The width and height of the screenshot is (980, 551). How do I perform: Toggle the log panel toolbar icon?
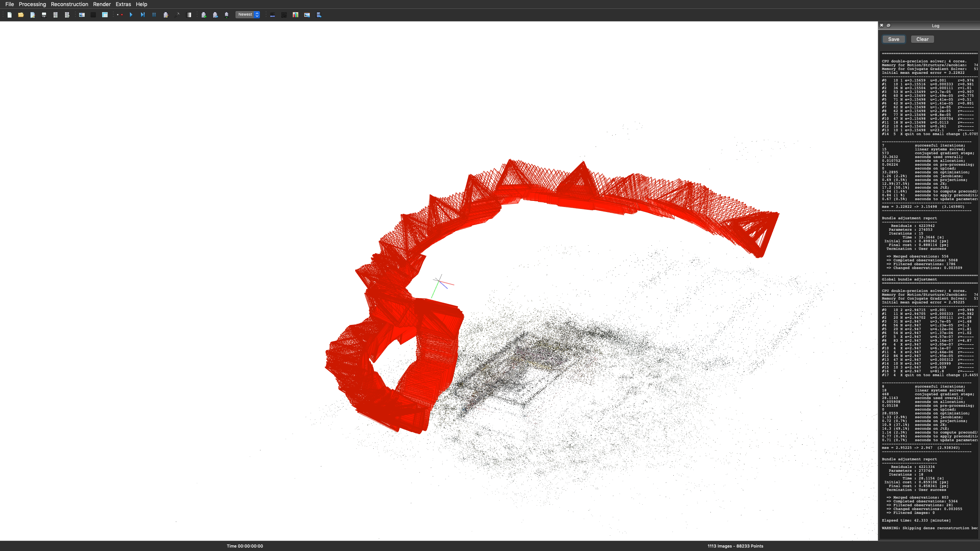(273, 15)
